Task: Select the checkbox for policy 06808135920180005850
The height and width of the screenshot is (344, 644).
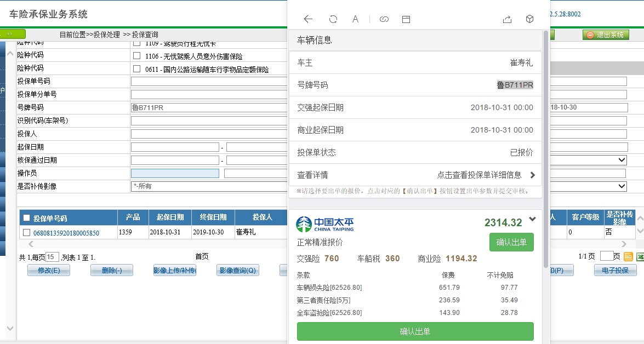Action: pos(26,233)
